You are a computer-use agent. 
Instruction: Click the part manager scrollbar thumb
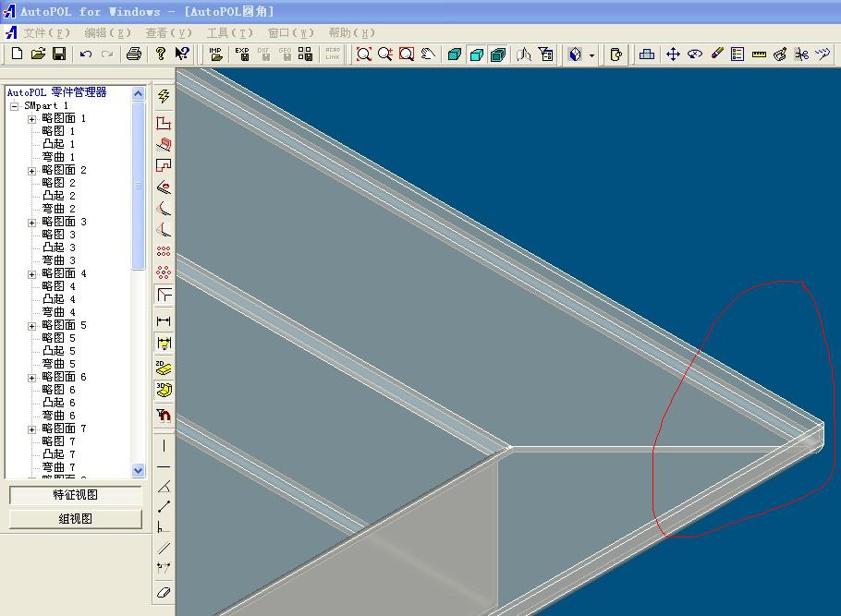pos(138,186)
